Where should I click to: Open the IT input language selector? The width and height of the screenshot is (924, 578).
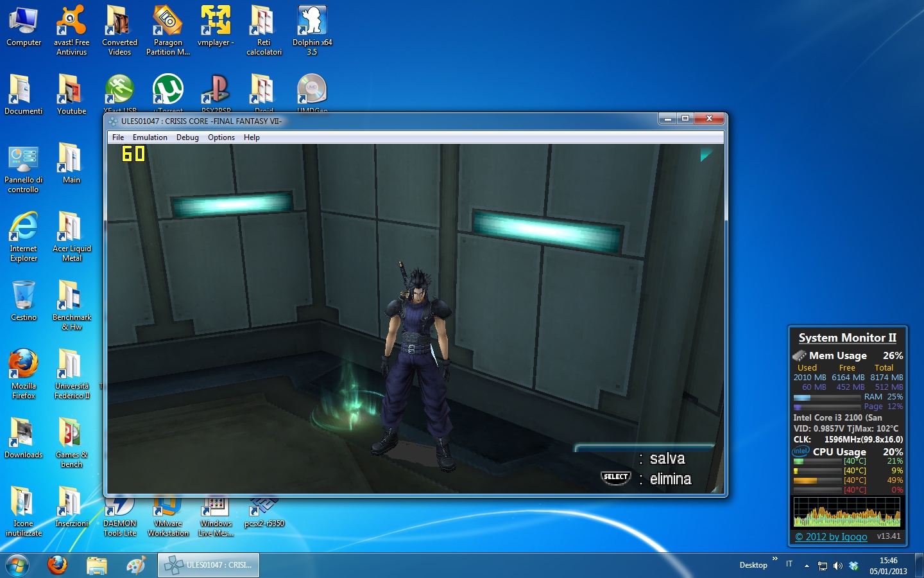click(x=789, y=564)
